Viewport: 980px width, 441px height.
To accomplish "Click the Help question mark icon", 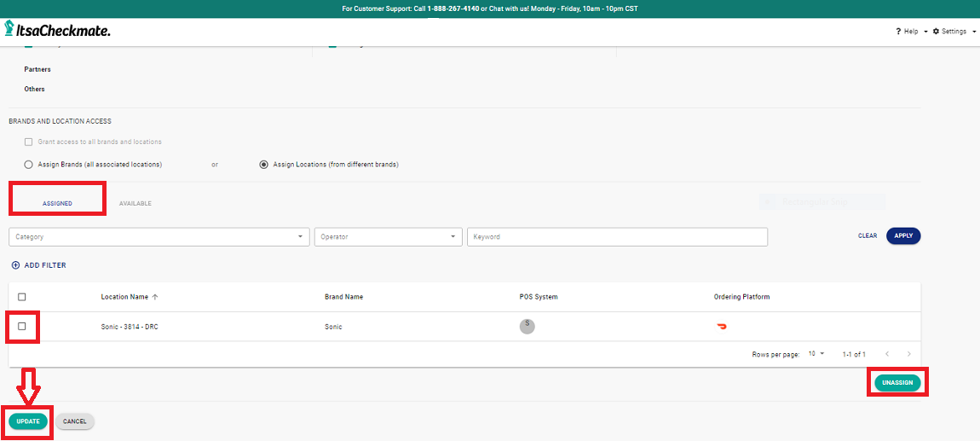I will (x=898, y=32).
